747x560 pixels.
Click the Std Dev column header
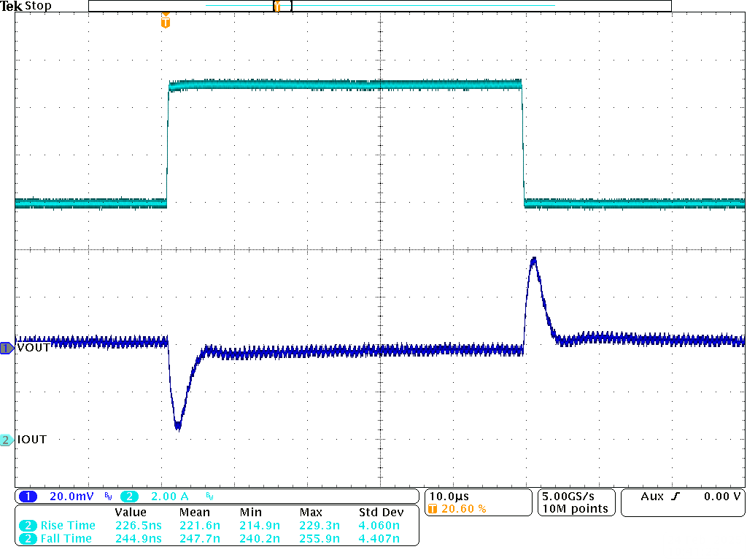coord(381,513)
